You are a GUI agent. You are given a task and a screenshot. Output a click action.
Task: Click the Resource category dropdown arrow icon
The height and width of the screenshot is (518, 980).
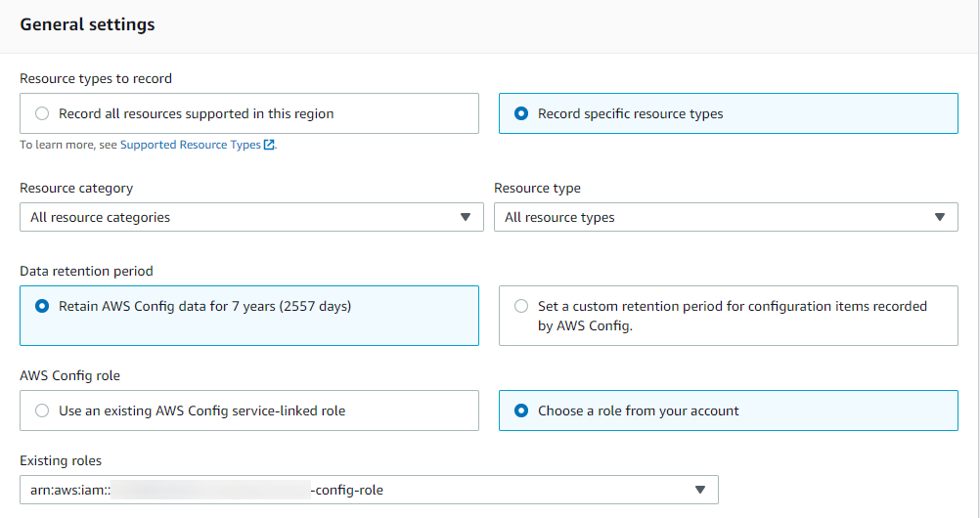[x=466, y=217]
